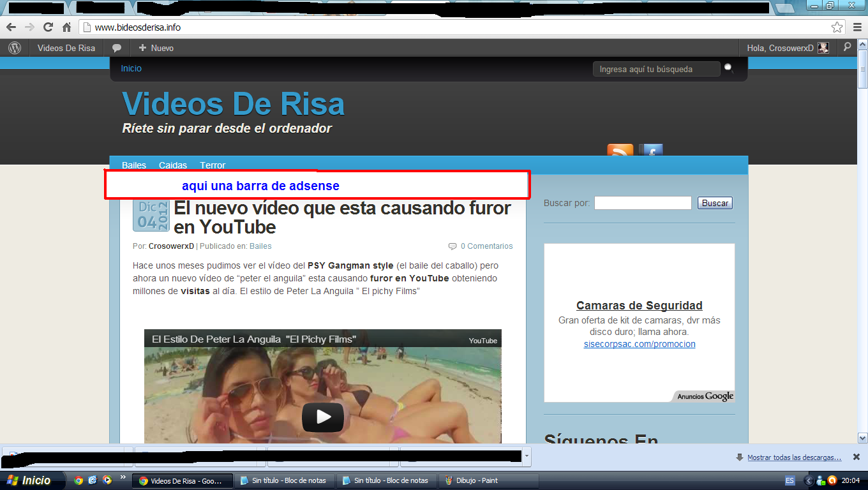Image resolution: width=868 pixels, height=490 pixels.
Task: Open author link CrosowerxD under the post
Action: (x=171, y=246)
